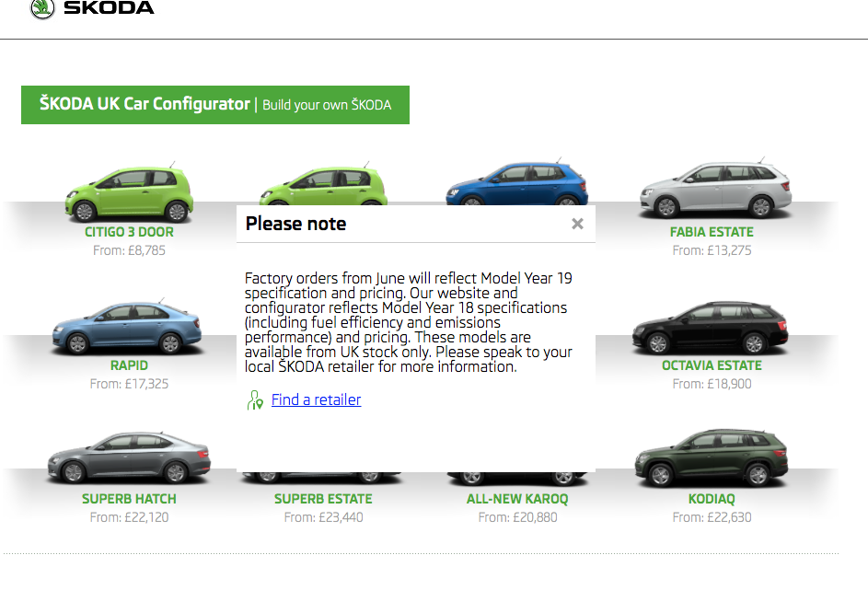868x590 pixels.
Task: Click the price From: £20,880
Action: [517, 517]
